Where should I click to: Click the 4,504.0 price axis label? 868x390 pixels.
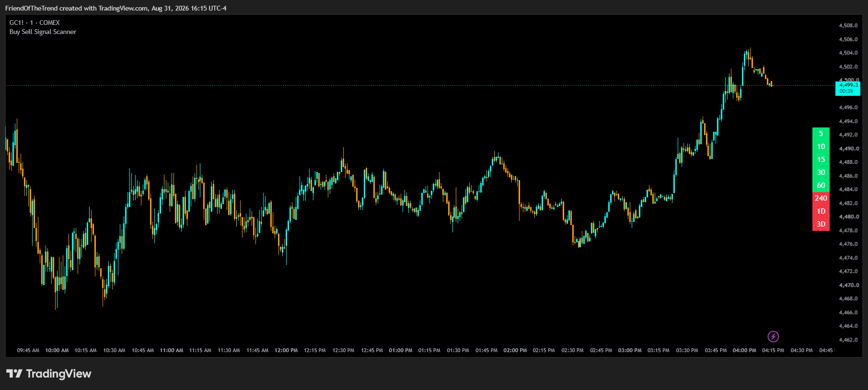(848, 53)
